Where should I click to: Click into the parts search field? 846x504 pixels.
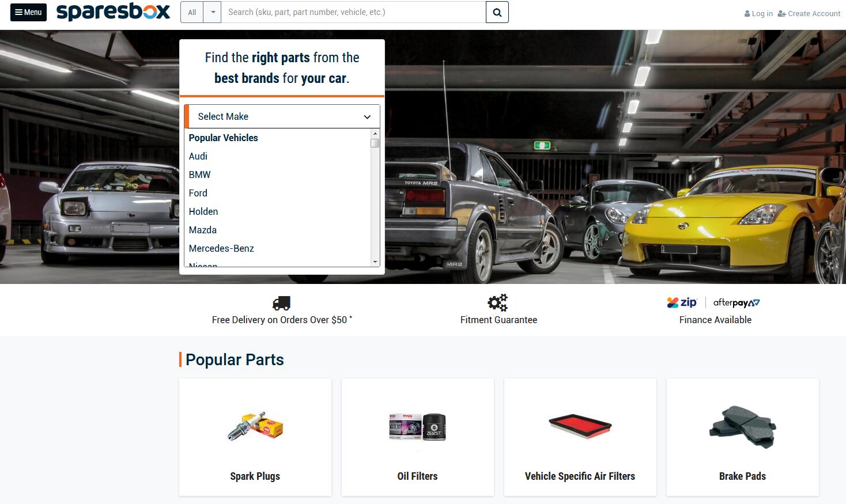click(x=353, y=12)
